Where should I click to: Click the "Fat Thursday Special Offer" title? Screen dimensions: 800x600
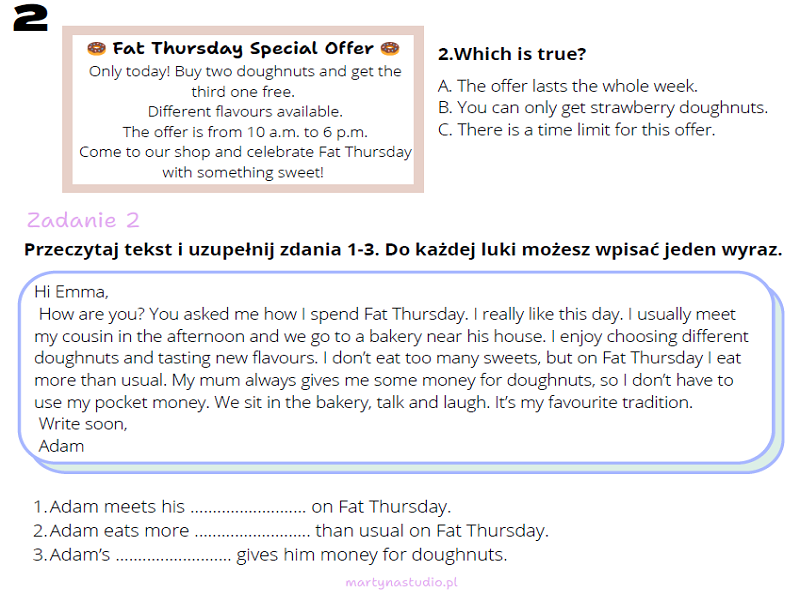coord(243,48)
